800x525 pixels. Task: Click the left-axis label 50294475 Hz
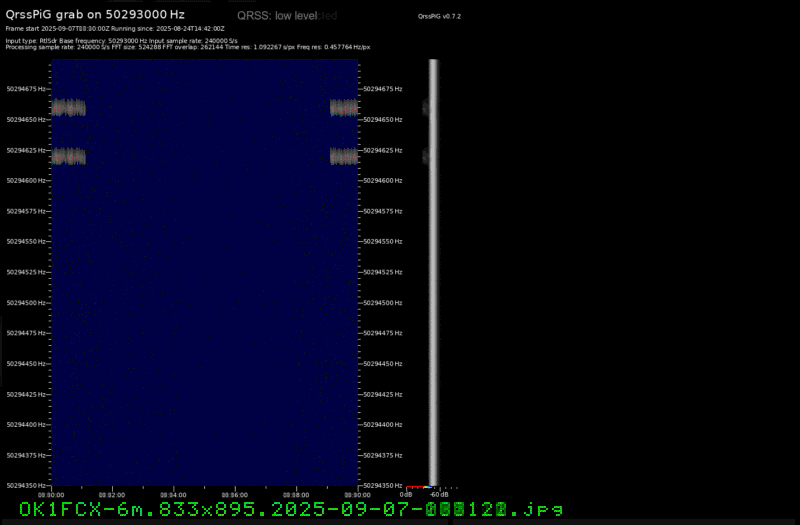(x=26, y=333)
